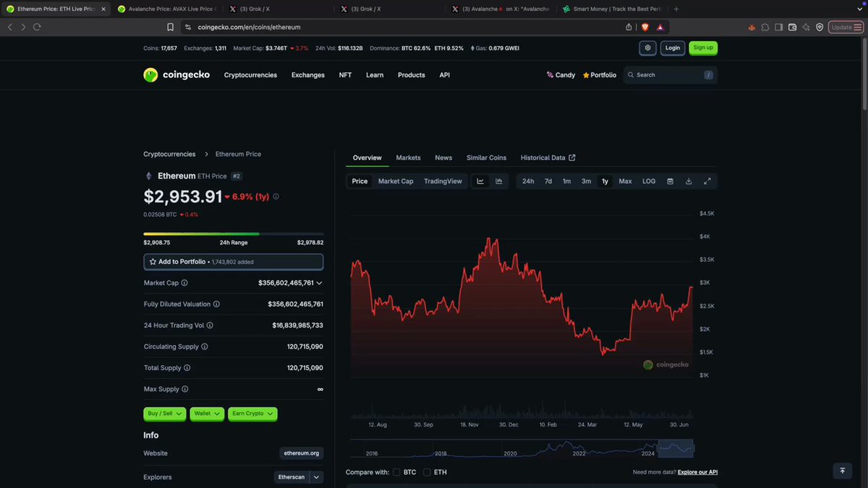Click info icon beside Circulating Supply
This screenshot has width=868, height=488.
point(205,346)
